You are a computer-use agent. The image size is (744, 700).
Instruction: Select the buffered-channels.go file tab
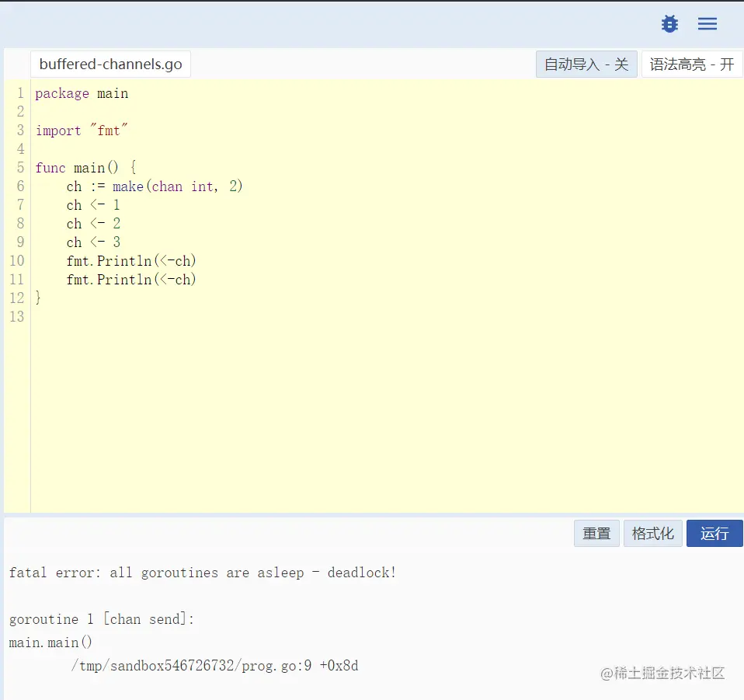110,64
